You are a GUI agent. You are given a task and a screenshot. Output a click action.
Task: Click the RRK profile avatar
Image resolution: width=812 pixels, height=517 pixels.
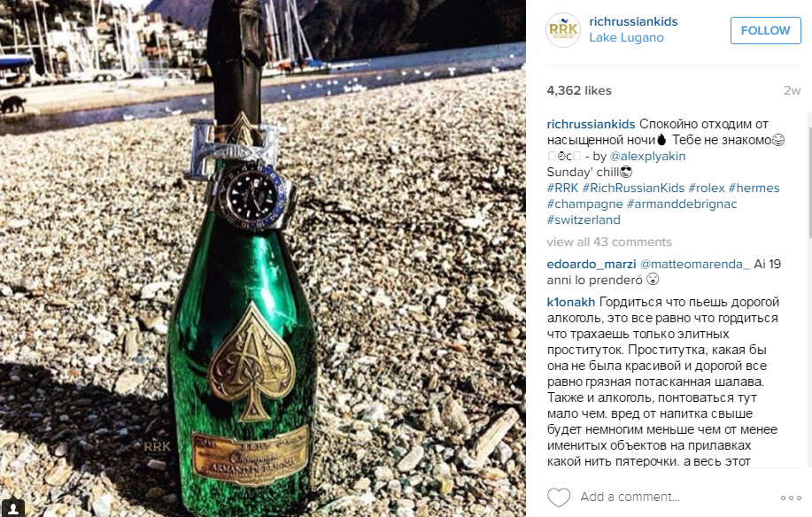563,30
